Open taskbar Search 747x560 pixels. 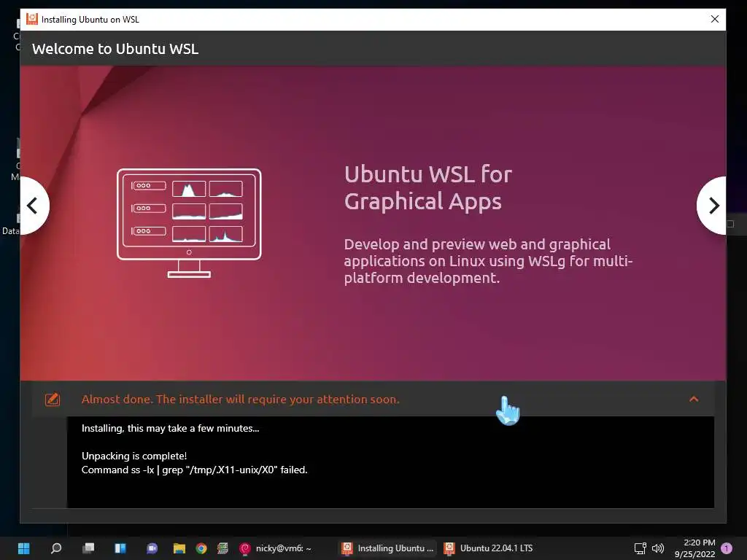pos(56,548)
